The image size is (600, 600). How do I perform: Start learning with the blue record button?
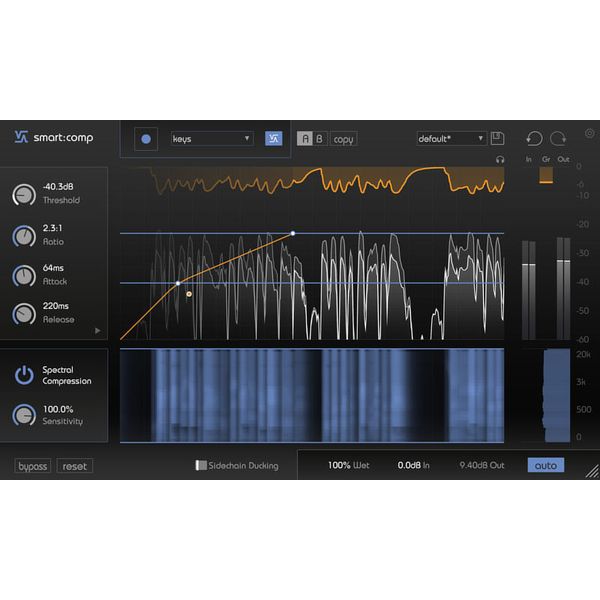click(146, 139)
